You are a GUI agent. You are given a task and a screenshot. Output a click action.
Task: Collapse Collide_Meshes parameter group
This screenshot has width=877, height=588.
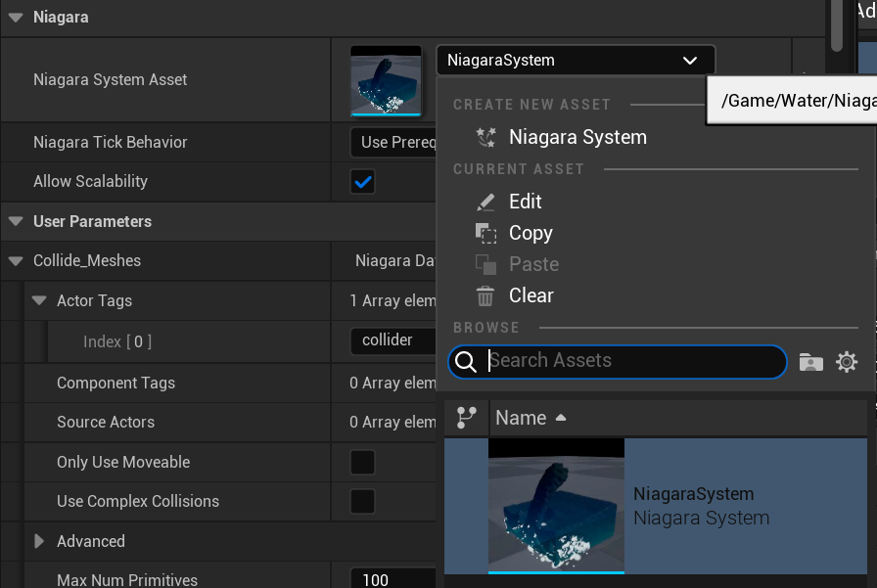17,260
